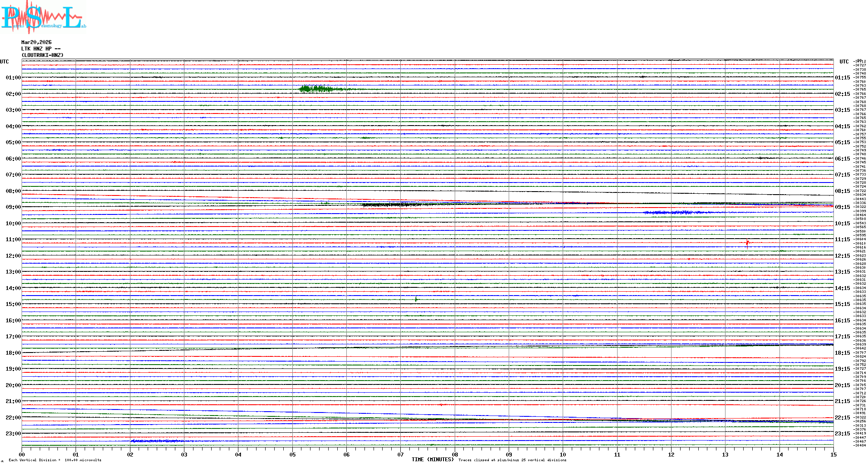Image resolution: width=868 pixels, height=466 pixels.
Task: Click the 22:15 time label on right
Action: tap(842, 418)
